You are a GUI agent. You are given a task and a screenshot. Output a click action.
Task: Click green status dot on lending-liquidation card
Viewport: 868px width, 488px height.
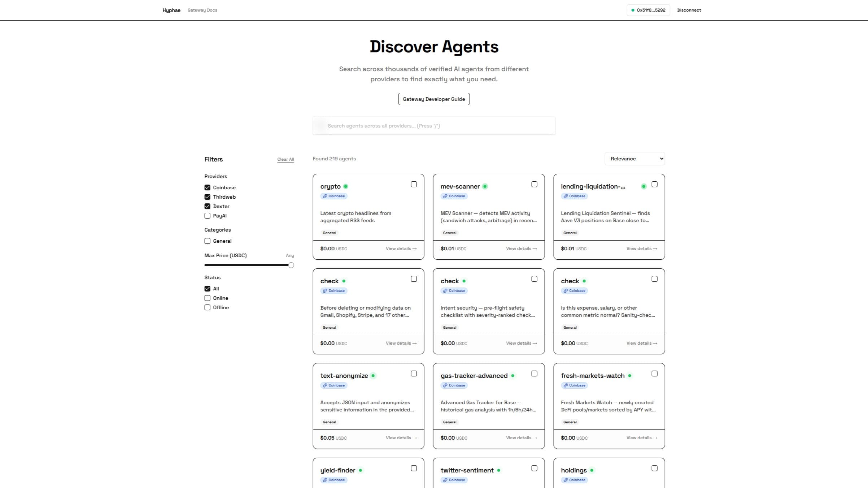[644, 186]
